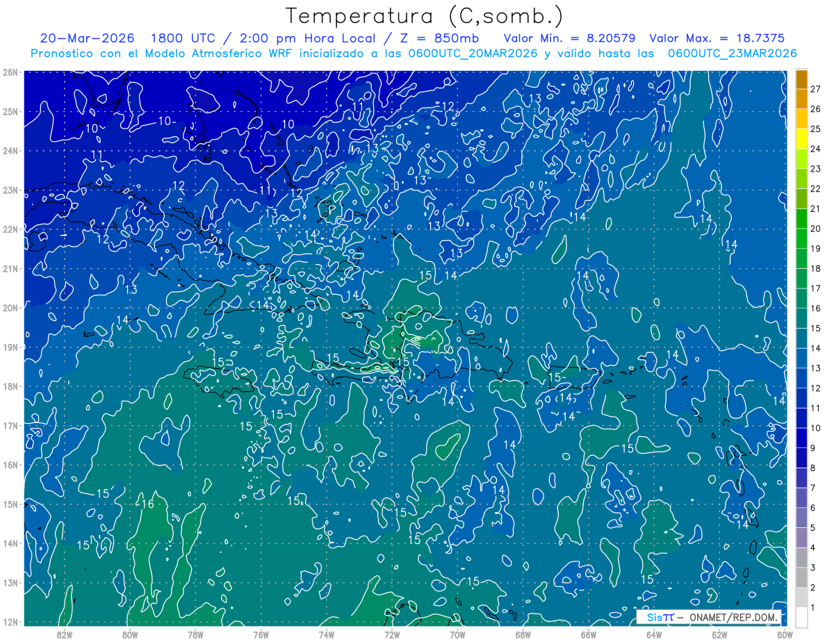Click the Z = 850mb level text
Viewport: 834px width, 644px height.
(438, 38)
